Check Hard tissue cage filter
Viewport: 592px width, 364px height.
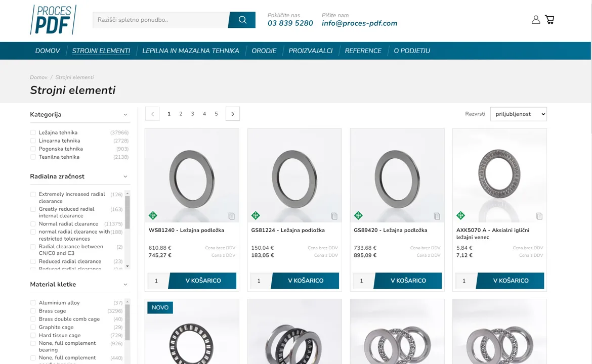click(33, 335)
